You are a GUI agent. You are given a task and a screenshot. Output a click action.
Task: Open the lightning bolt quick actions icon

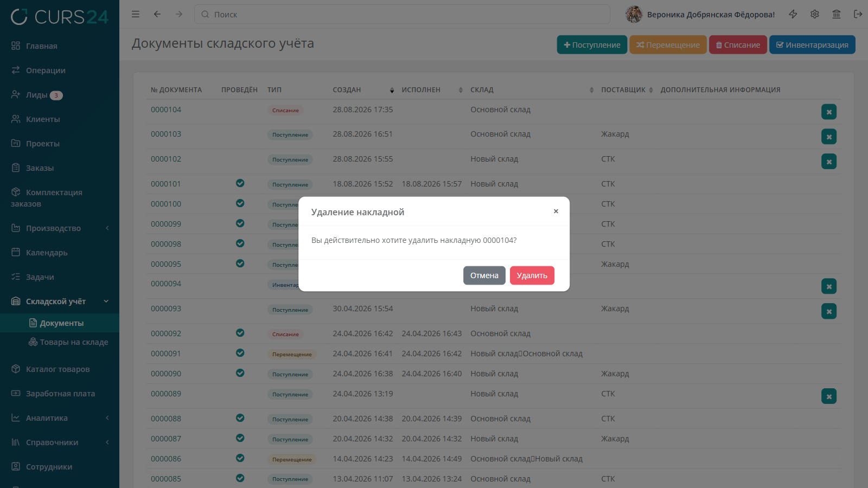(x=793, y=14)
